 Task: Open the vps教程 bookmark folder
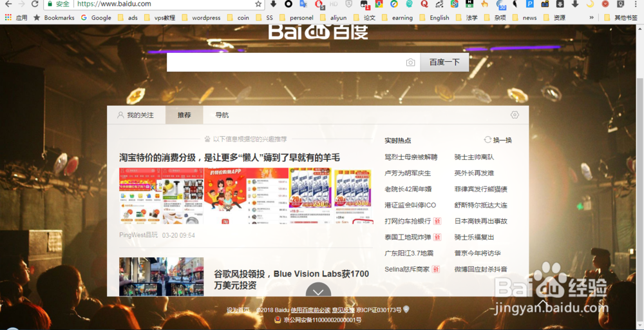click(x=159, y=17)
